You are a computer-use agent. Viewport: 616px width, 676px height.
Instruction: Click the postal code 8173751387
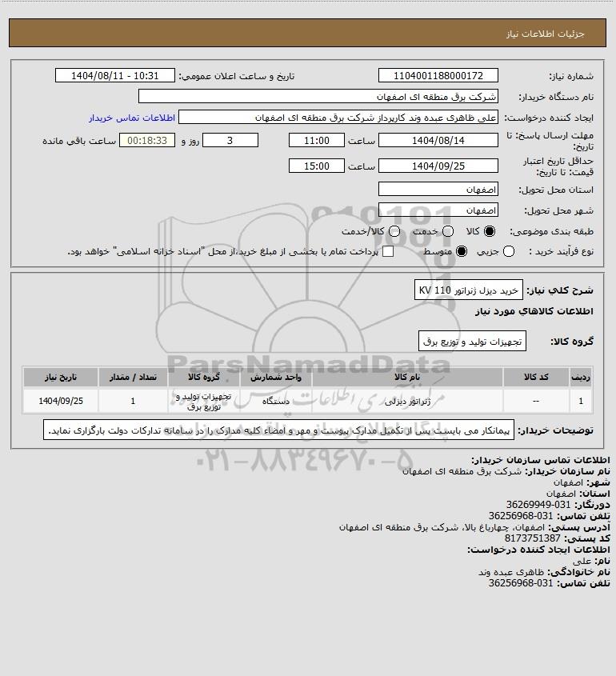[532, 538]
